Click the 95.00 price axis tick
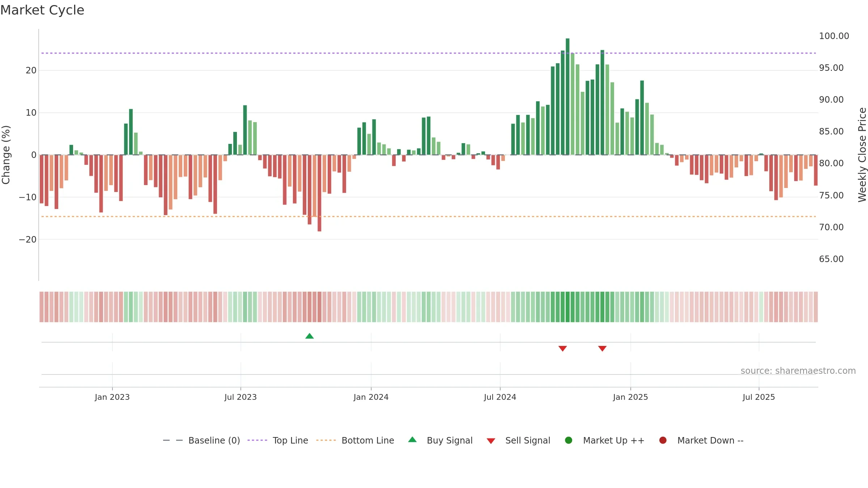868x488 pixels. click(x=831, y=68)
